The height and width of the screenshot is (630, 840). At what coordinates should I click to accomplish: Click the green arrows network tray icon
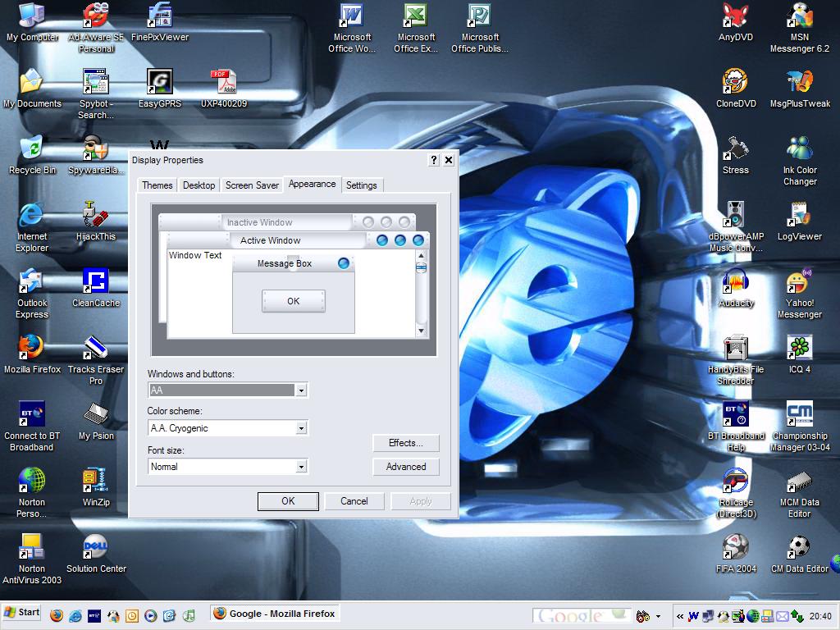coord(797,616)
